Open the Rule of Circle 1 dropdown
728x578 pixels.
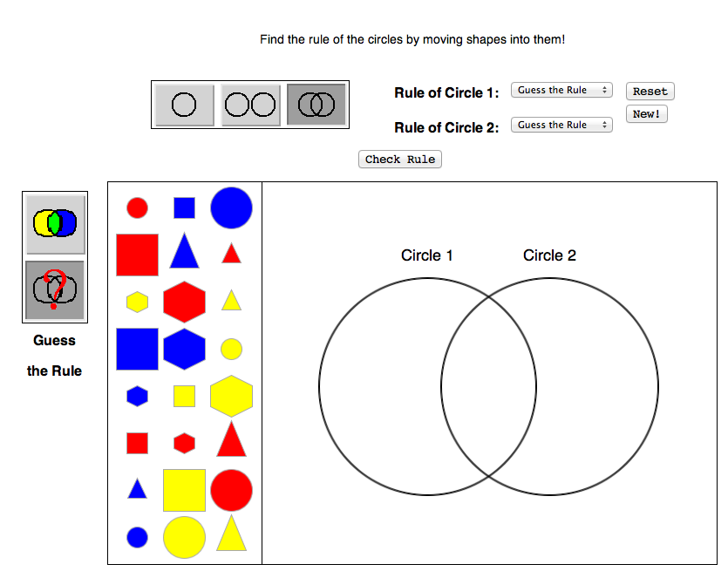coord(561,91)
